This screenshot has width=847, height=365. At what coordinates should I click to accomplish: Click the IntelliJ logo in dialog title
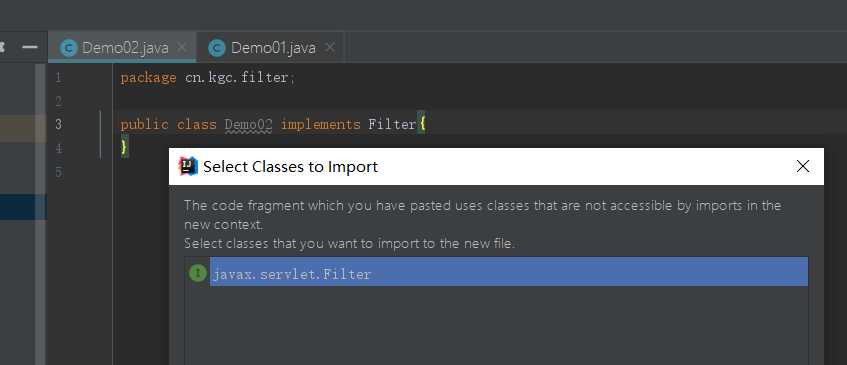point(188,166)
